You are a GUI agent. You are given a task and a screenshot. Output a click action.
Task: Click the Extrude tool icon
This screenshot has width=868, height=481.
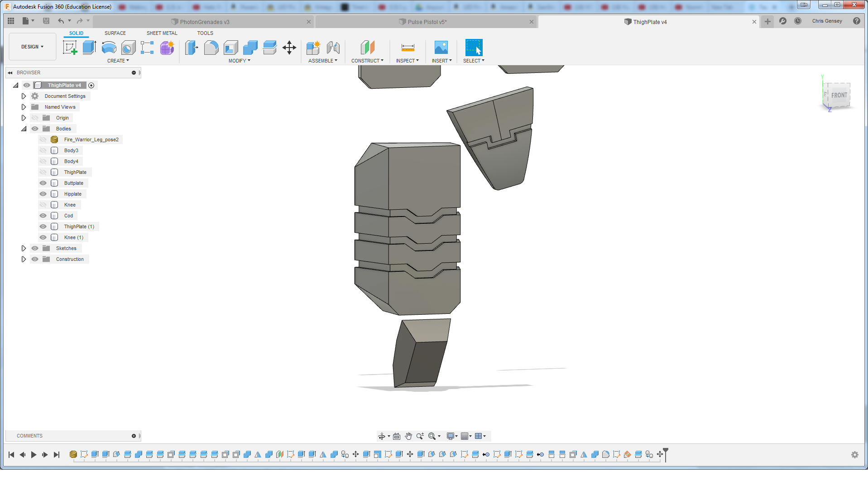click(89, 48)
